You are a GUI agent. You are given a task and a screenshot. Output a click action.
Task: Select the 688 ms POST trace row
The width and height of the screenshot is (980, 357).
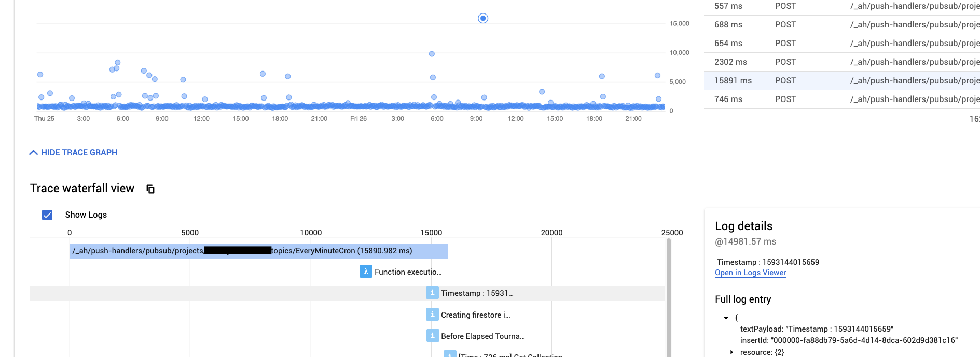point(841,24)
